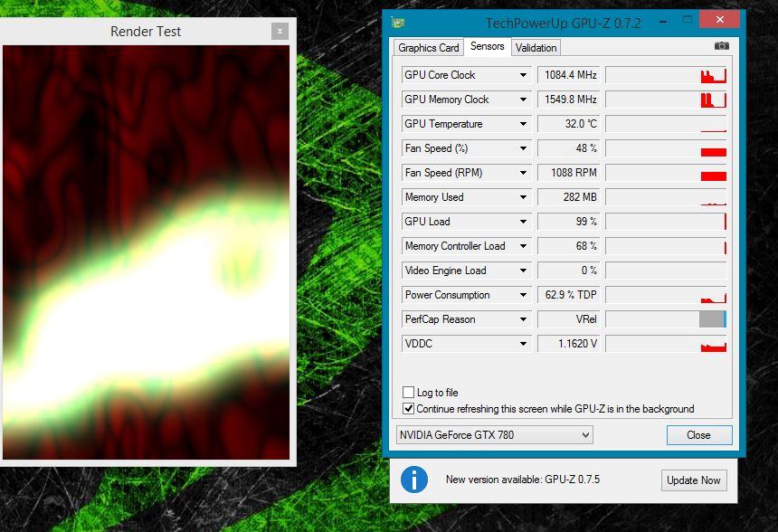Open the GPU Core Clock sensor dropdown
The height and width of the screenshot is (532, 778).
point(523,75)
